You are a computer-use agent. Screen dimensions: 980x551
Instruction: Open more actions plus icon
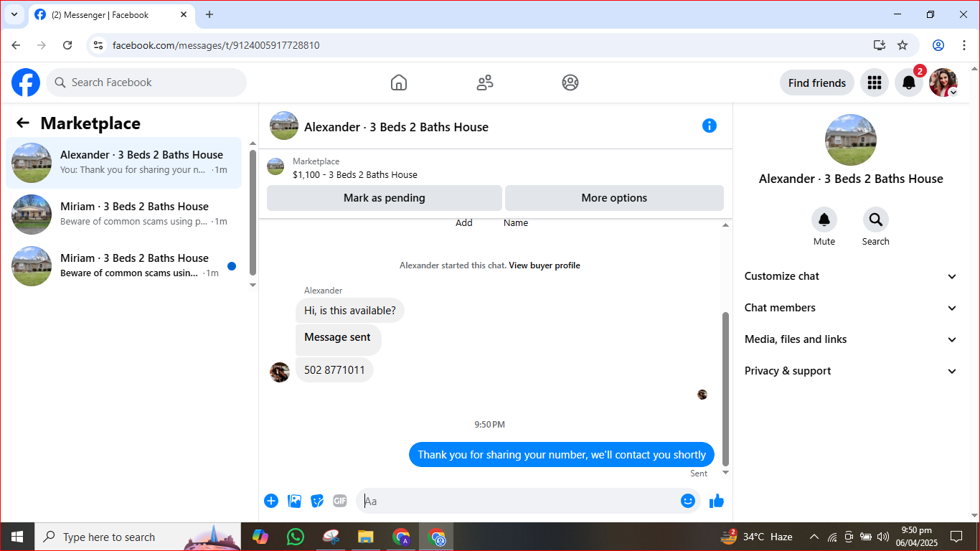271,501
